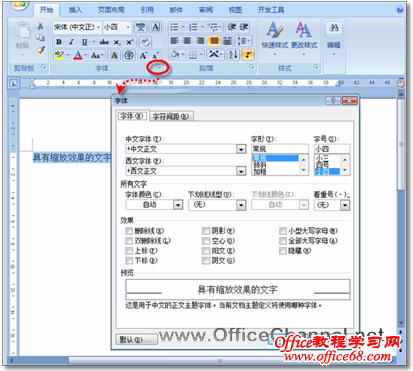The height and width of the screenshot is (371, 413).
Task: Open the Font dialog launcher arrow
Action: [x=159, y=68]
